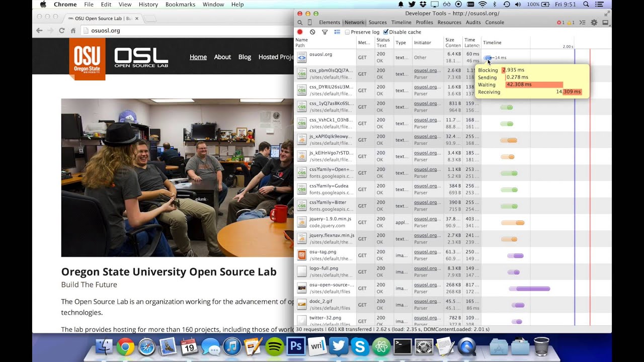Click the Timeline column header
The width and height of the screenshot is (644, 362).
point(546,42)
